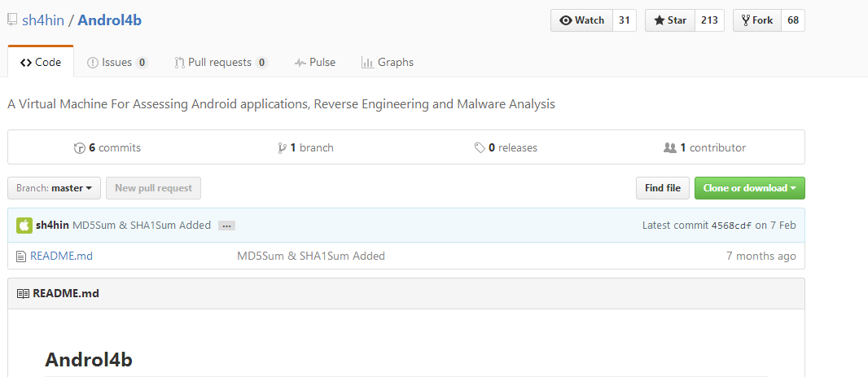This screenshot has width=868, height=377.
Task: Click the Watch button
Action: (x=582, y=20)
